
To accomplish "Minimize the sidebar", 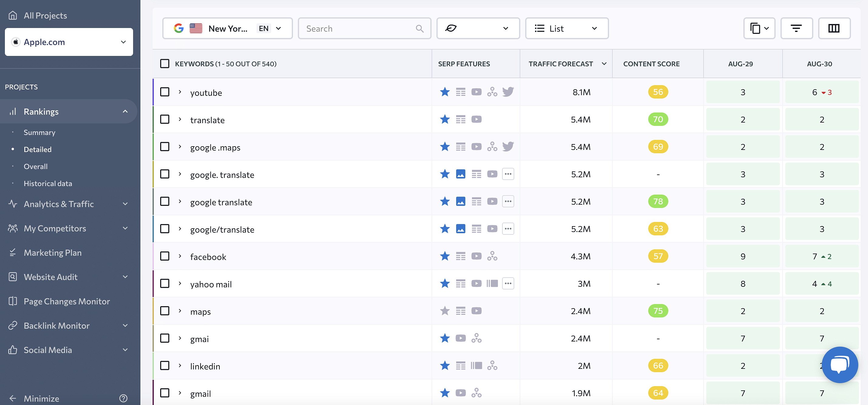I will point(41,398).
